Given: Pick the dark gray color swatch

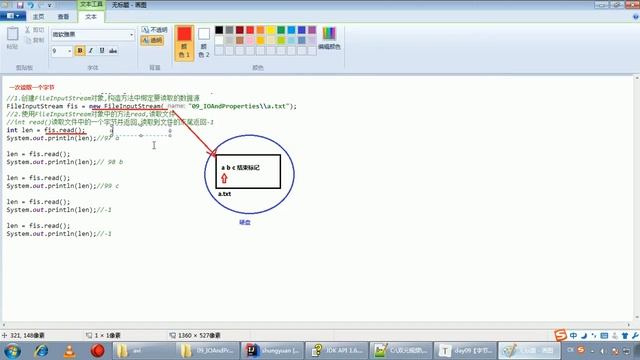Looking at the screenshot, I should [x=229, y=30].
